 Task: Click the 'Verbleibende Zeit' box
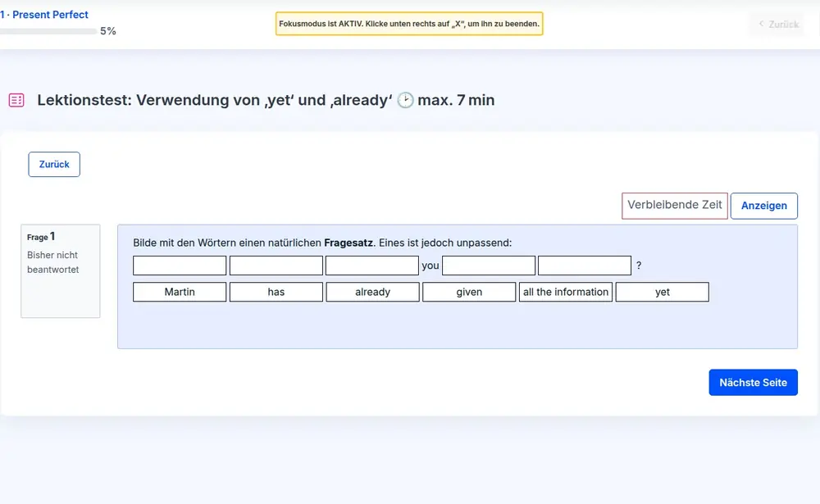tap(674, 205)
